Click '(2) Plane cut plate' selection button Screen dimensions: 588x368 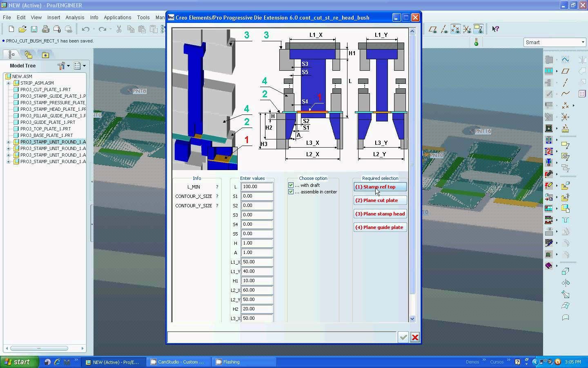380,200
